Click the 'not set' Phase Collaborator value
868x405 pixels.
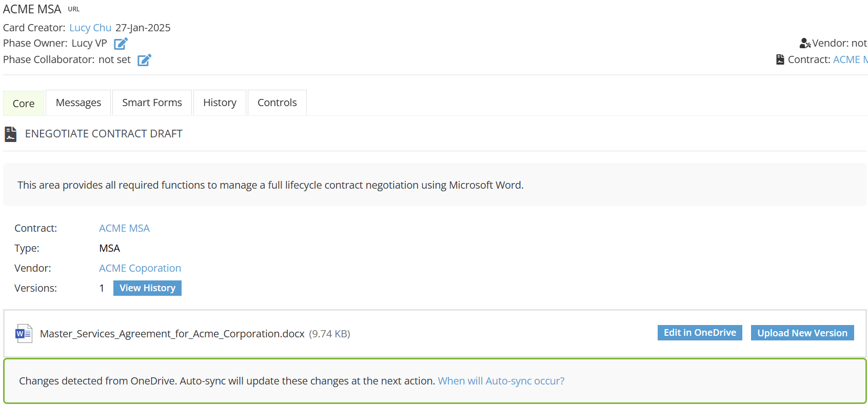(x=114, y=59)
